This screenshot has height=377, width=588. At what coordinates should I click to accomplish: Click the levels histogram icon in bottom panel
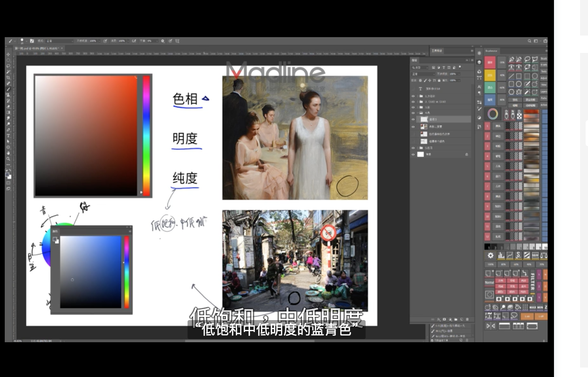501,256
